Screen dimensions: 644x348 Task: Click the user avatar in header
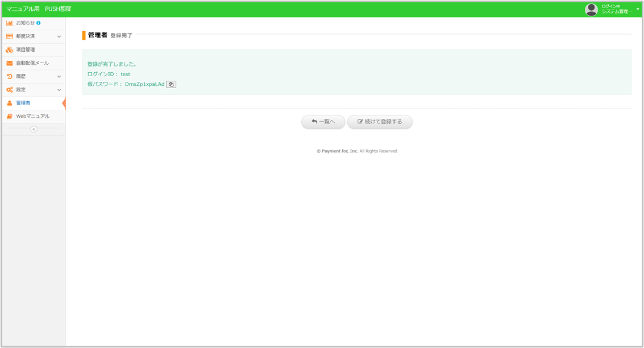591,9
